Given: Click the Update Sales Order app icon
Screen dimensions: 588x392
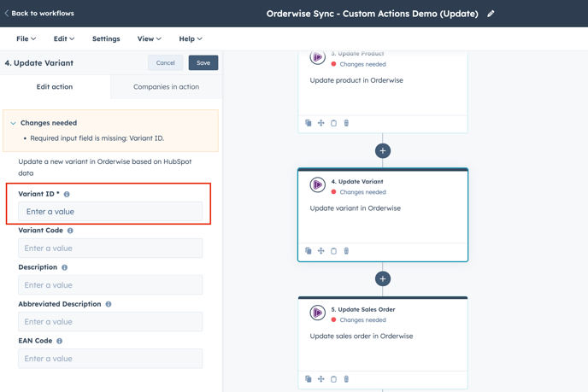Looking at the screenshot, I should point(317,313).
